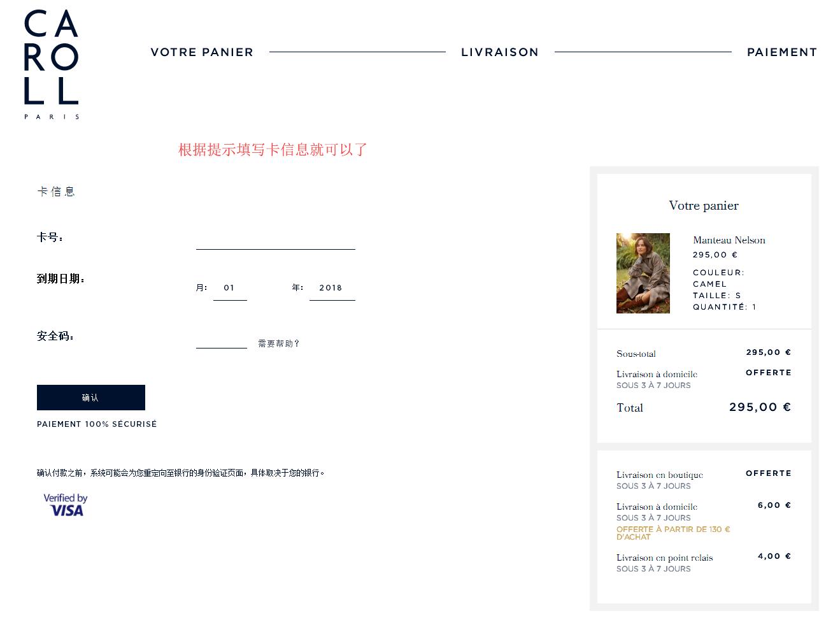
Task: Click the Offerte à partir de 130 € notice
Action: click(673, 533)
